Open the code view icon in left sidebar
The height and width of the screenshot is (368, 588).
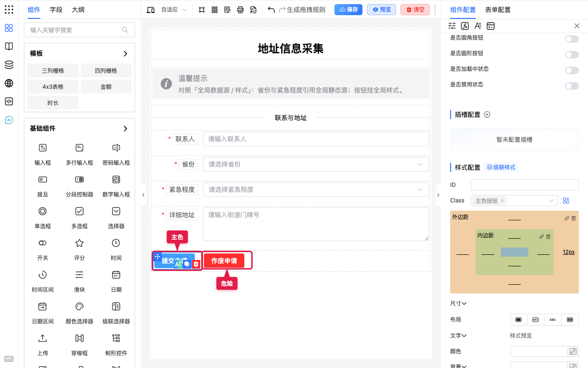click(9, 102)
